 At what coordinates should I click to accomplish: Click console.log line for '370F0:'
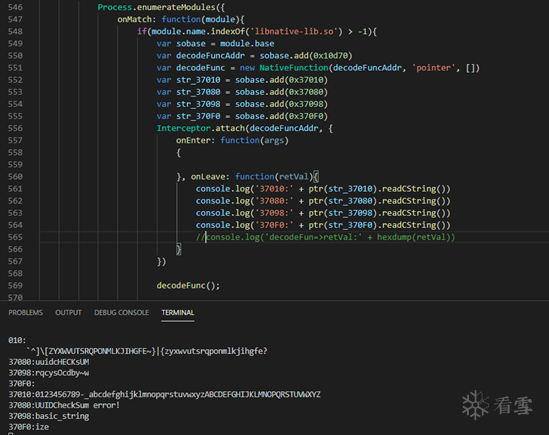tap(323, 225)
